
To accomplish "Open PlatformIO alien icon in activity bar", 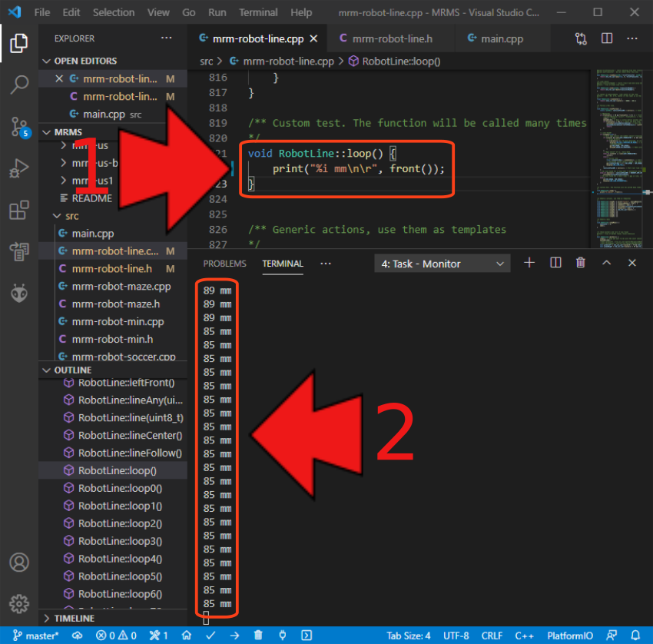I will tap(19, 293).
